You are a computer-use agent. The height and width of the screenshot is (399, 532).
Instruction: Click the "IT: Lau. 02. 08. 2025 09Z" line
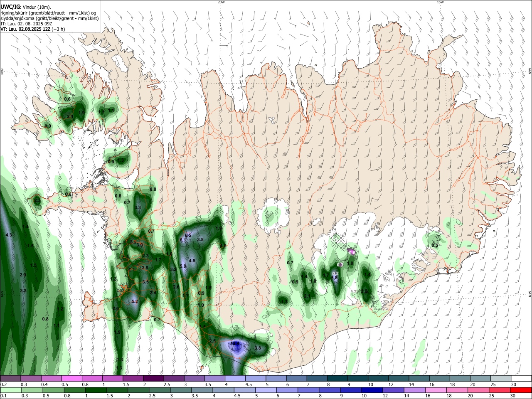pos(26,24)
